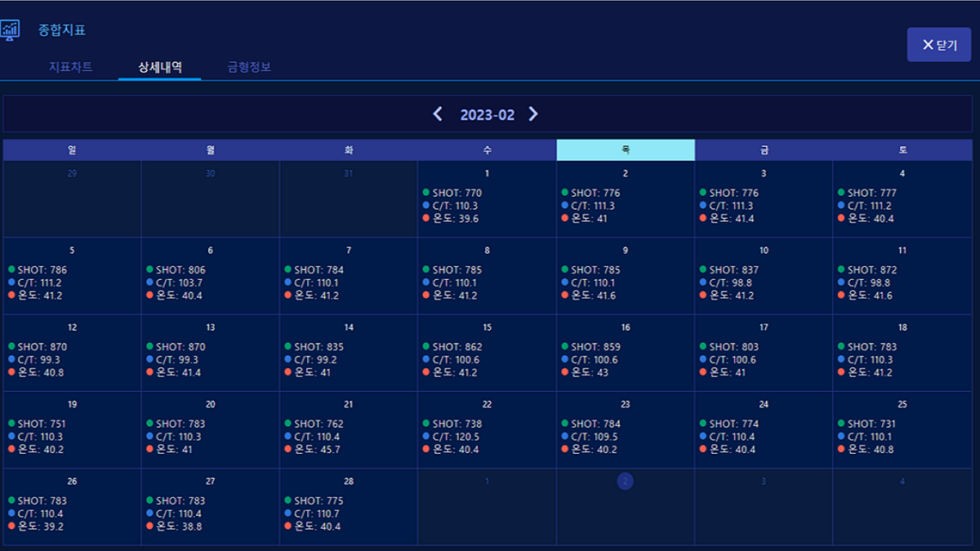Select the highlighted 목 weekday header
The image size is (980, 551).
tap(626, 150)
